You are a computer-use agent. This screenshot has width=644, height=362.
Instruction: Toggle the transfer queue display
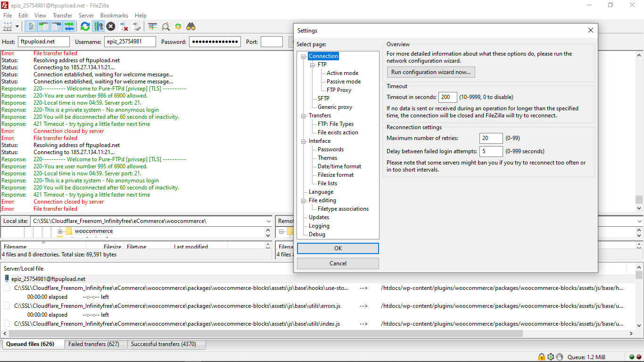[x=69, y=26]
